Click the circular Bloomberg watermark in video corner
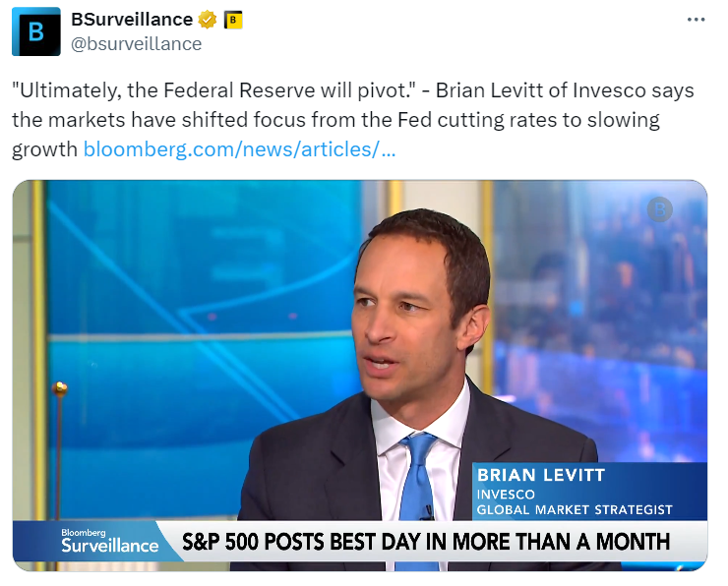The height and width of the screenshot is (586, 728). (659, 208)
